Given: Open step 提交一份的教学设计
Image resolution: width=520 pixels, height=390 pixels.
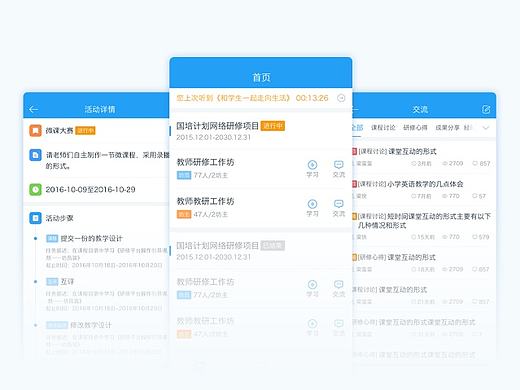Looking at the screenshot, I should click(91, 238).
